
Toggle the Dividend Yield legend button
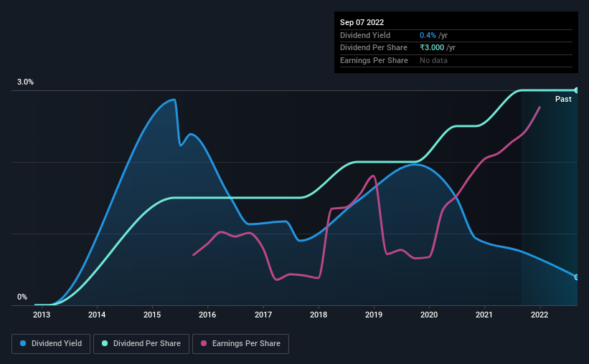51,344
